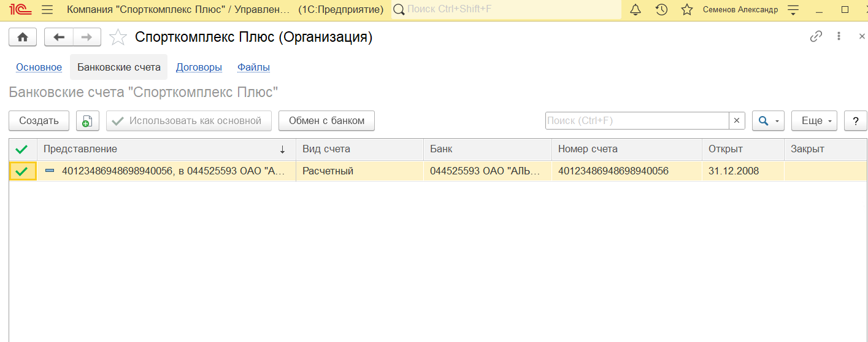Toggle main account checkmark in the row

(x=23, y=171)
